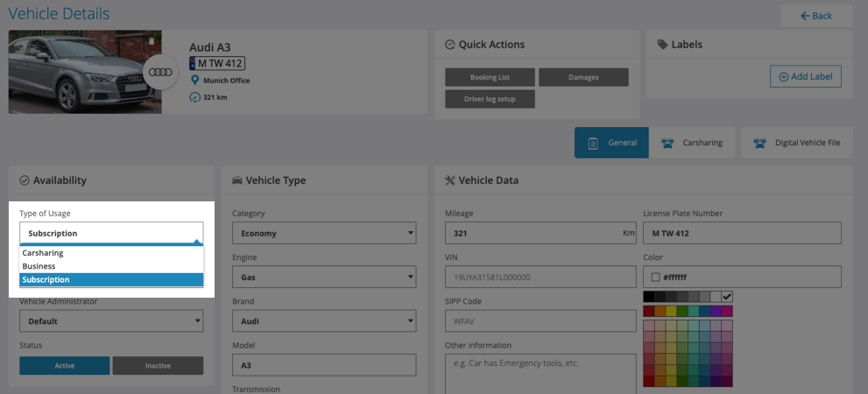Image resolution: width=868 pixels, height=394 pixels.
Task: Click the Vehicle Data wrench icon
Action: (x=450, y=180)
